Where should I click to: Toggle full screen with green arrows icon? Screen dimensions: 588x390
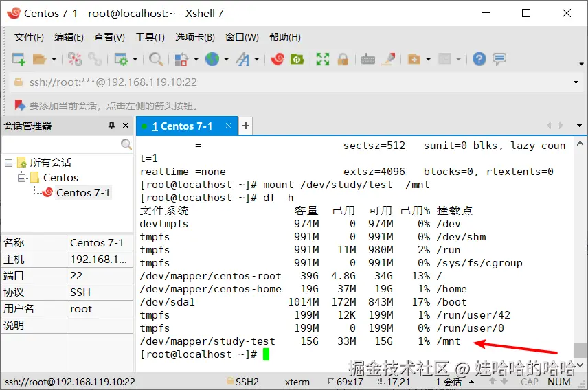[322, 59]
